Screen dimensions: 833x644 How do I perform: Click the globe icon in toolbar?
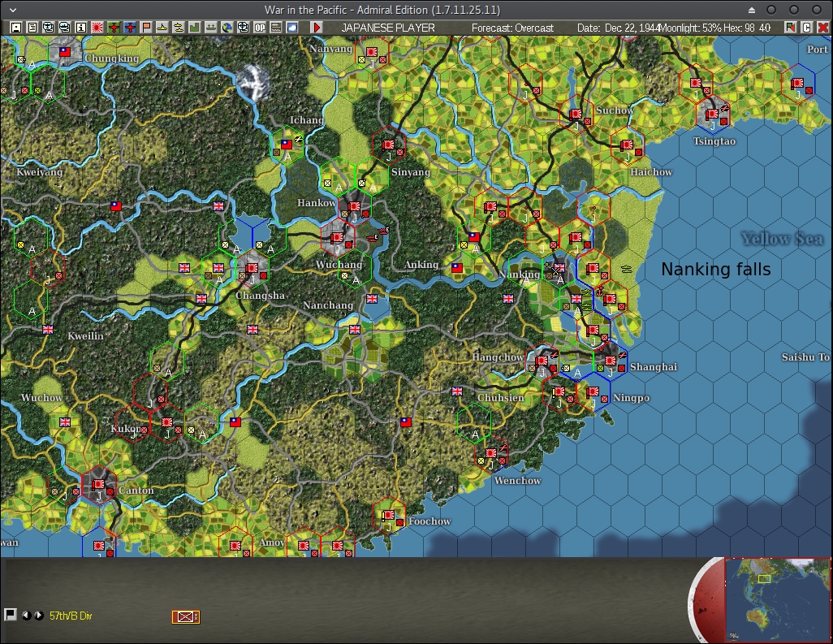[x=227, y=27]
